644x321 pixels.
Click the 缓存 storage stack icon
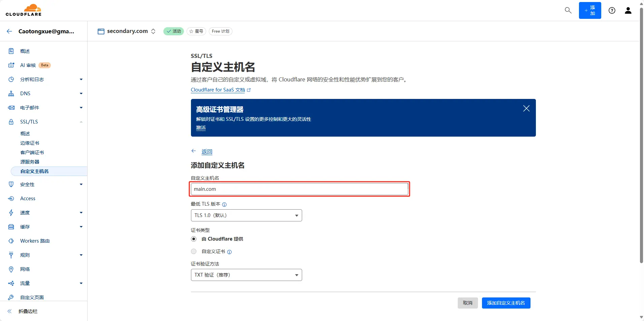[x=11, y=227]
